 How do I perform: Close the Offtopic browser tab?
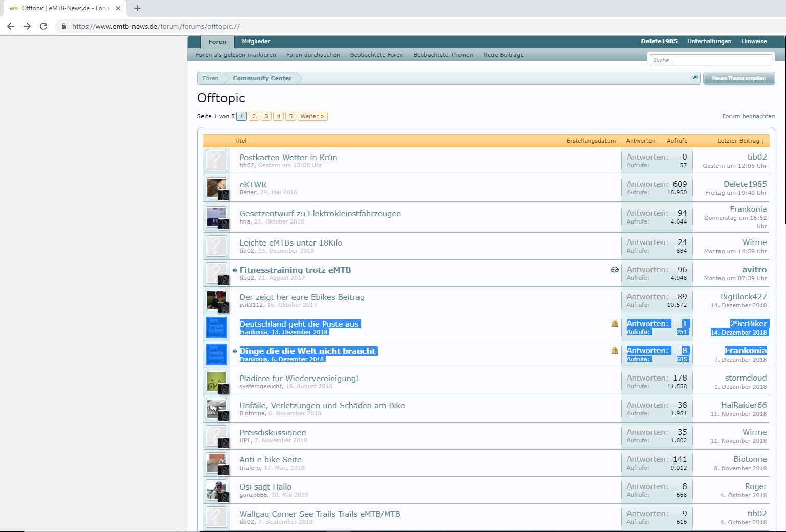(x=118, y=8)
